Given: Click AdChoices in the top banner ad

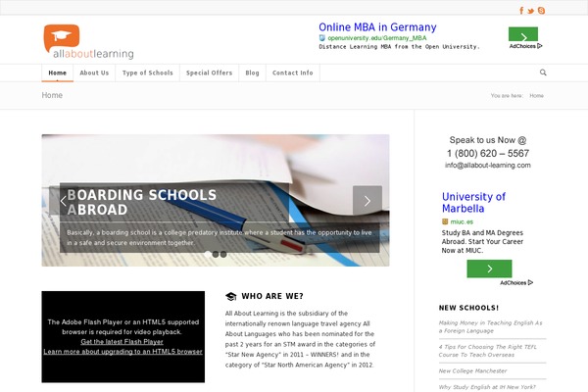Looking at the screenshot, I should point(525,46).
